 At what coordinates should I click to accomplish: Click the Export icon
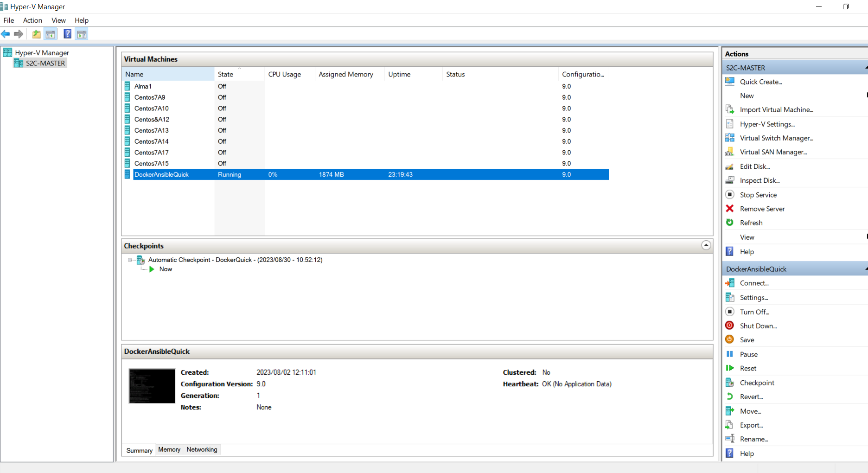pyautogui.click(x=730, y=425)
